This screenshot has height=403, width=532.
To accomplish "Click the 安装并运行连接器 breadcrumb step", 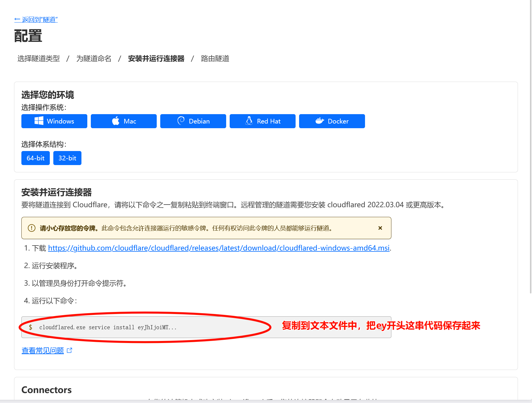I will tap(156, 59).
